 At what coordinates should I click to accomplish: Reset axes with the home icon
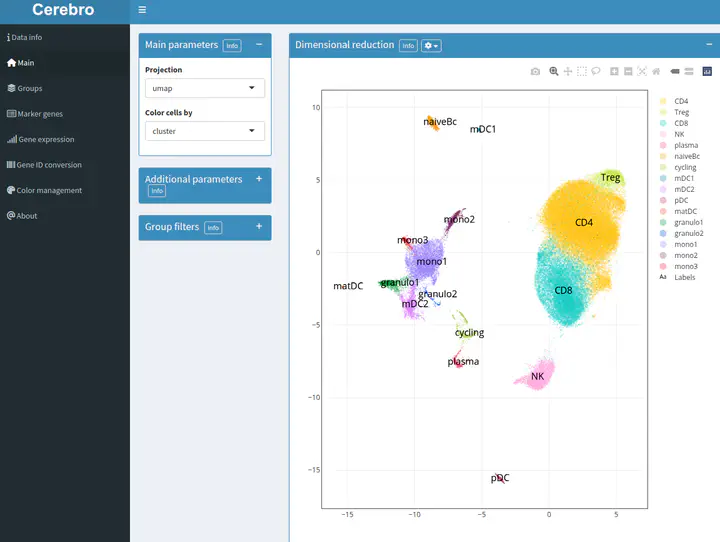(x=656, y=72)
